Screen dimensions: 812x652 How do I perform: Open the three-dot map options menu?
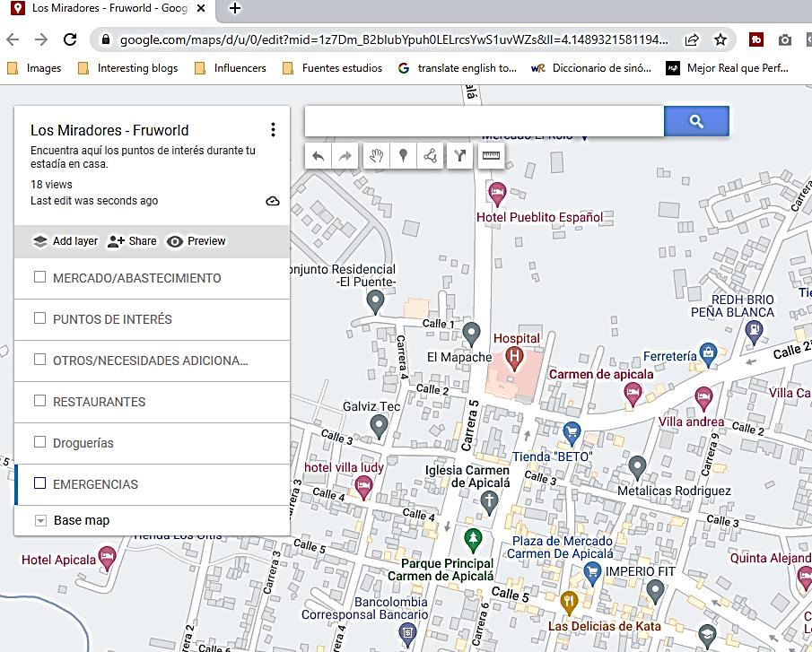[x=273, y=130]
